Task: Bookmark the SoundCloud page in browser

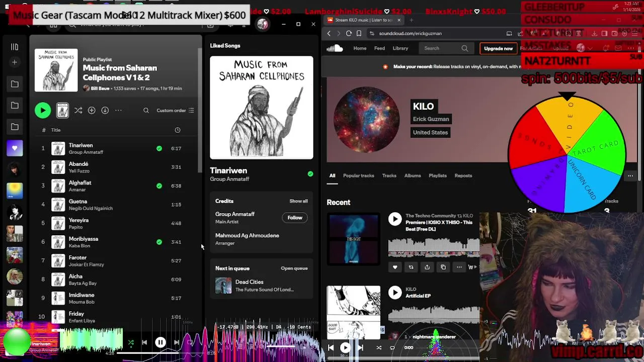Action: (x=359, y=34)
